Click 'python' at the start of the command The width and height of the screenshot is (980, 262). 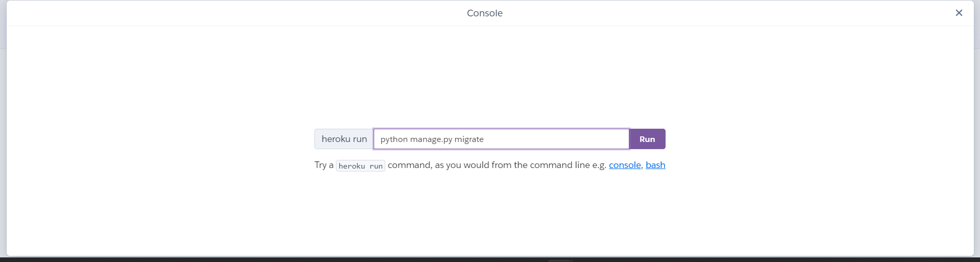coord(394,139)
